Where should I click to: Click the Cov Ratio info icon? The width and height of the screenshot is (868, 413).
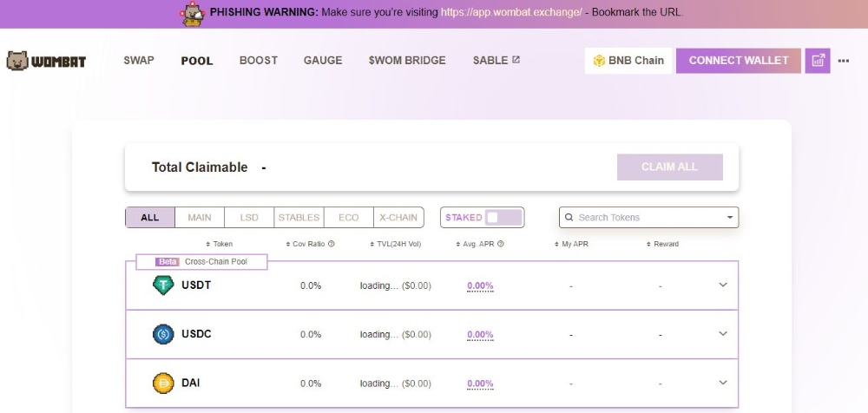[332, 244]
